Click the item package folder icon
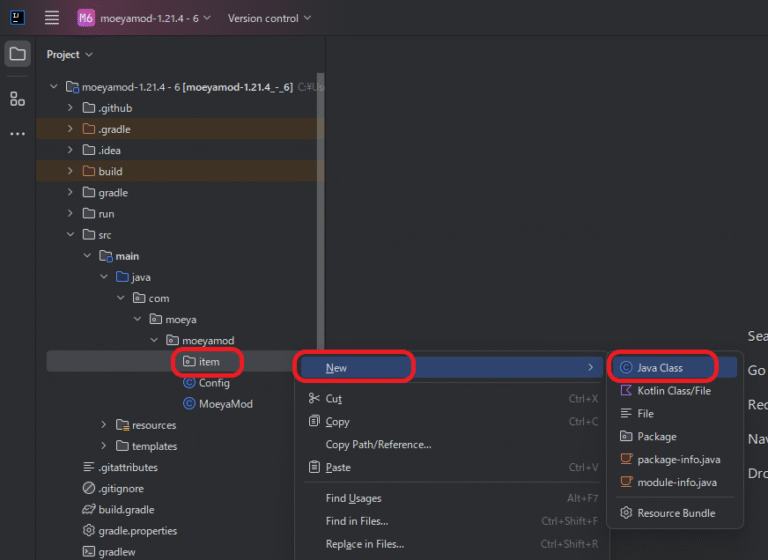768x560 pixels. point(189,362)
